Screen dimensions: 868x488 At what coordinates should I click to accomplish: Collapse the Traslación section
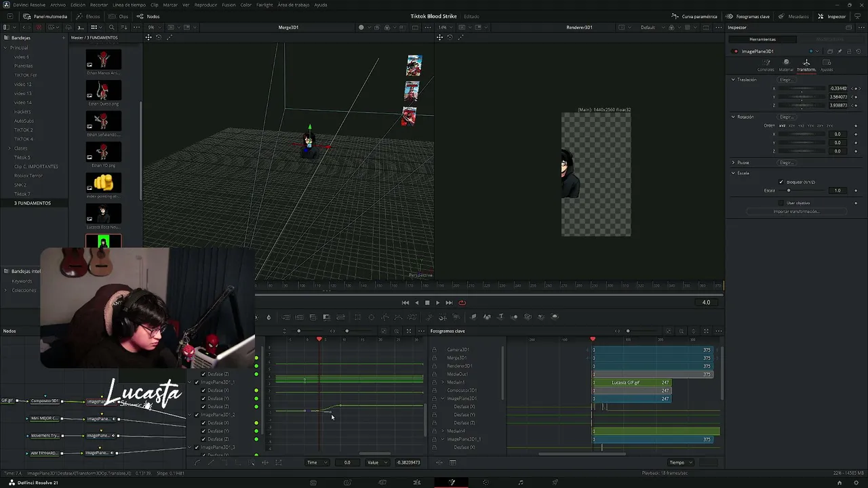(x=733, y=79)
